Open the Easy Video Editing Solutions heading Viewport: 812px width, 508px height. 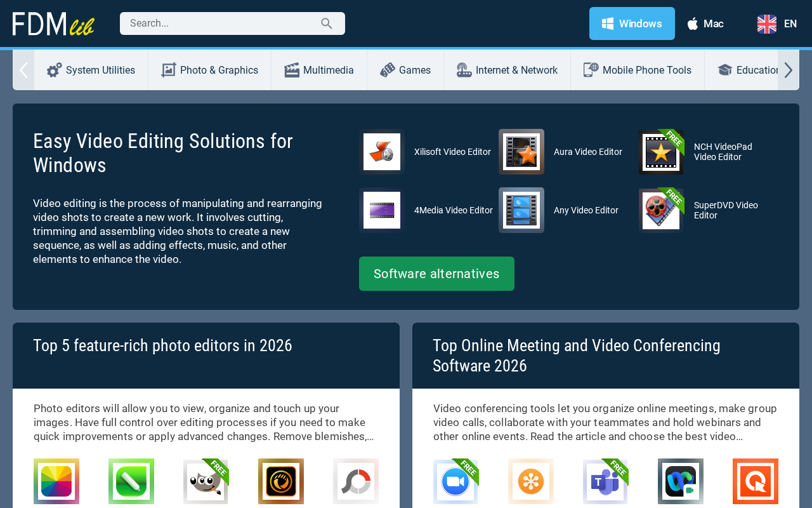pos(163,153)
